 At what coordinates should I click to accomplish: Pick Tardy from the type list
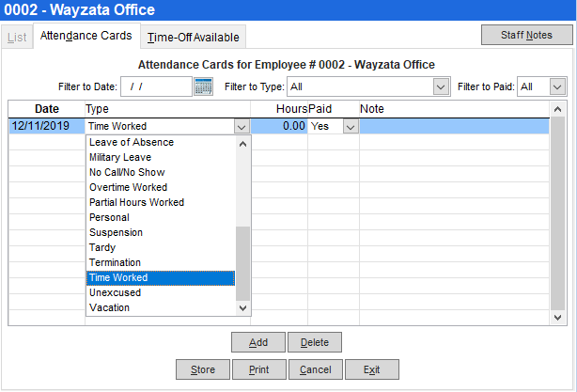click(x=101, y=247)
